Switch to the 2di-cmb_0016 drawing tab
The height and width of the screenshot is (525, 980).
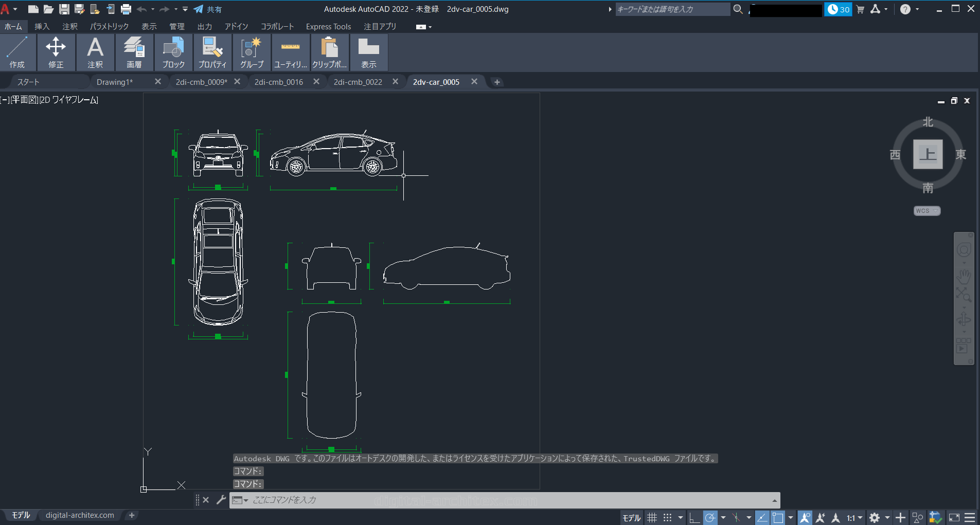[279, 82]
